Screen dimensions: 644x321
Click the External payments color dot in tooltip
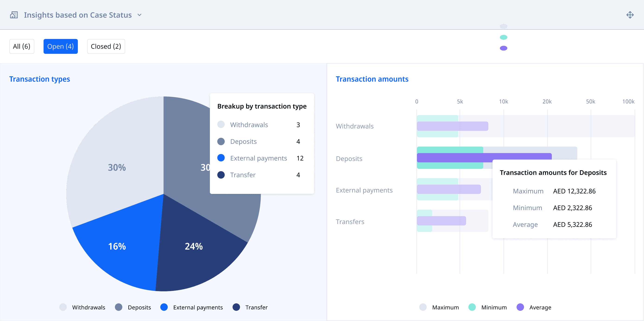pyautogui.click(x=221, y=158)
